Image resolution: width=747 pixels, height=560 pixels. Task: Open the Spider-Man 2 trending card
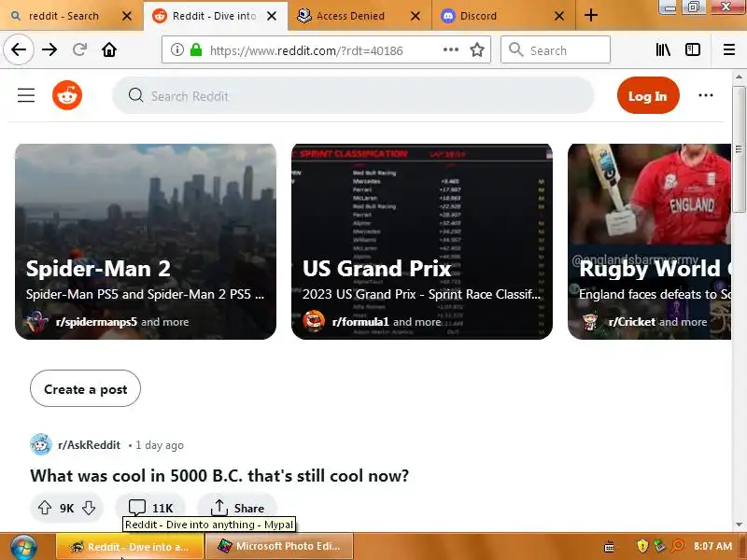tap(146, 242)
